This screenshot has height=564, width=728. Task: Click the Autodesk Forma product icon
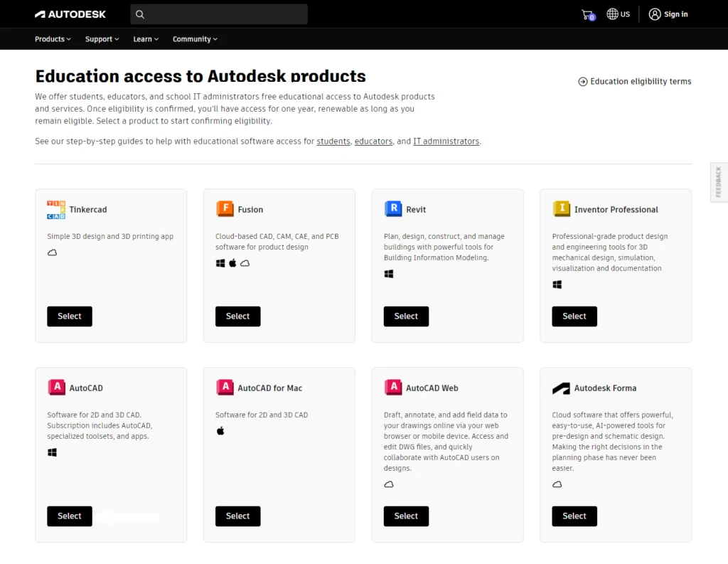[x=561, y=388]
